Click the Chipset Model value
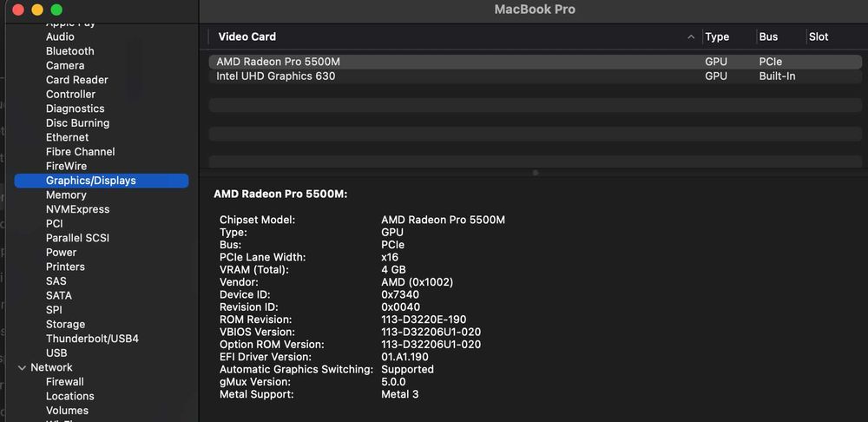The width and height of the screenshot is (868, 422). [443, 220]
